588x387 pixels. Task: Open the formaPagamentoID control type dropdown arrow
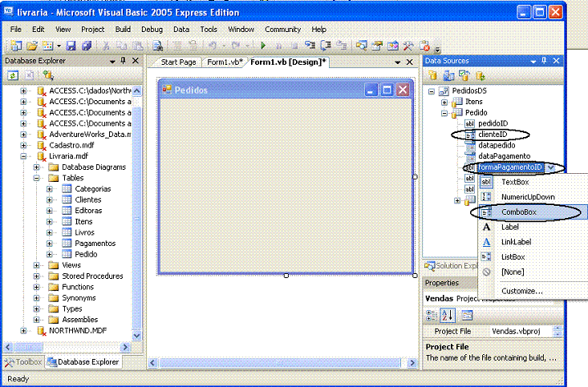pos(550,167)
